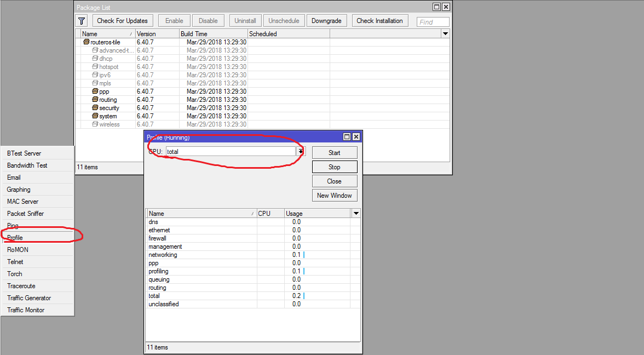
Task: Click the wireless package icon
Action: (x=95, y=124)
